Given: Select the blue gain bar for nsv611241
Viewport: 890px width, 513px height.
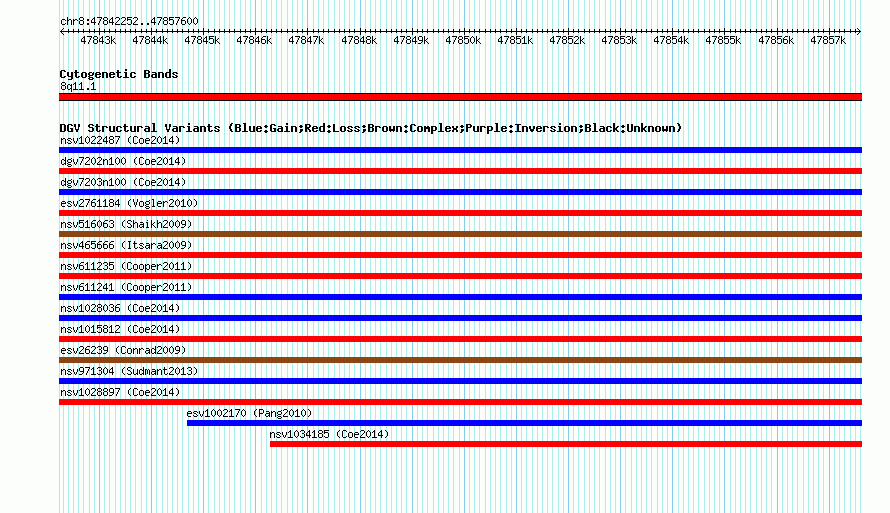Looking at the screenshot, I should [460, 297].
